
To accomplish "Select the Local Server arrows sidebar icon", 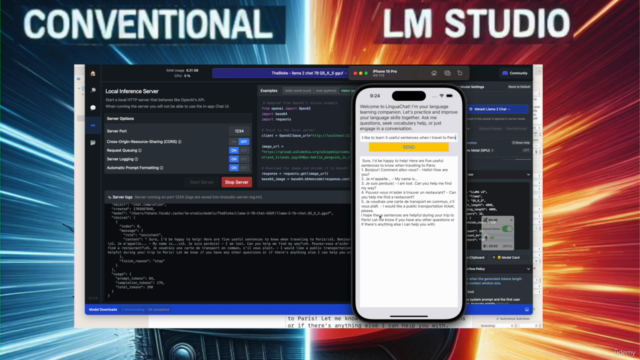I will [x=93, y=125].
